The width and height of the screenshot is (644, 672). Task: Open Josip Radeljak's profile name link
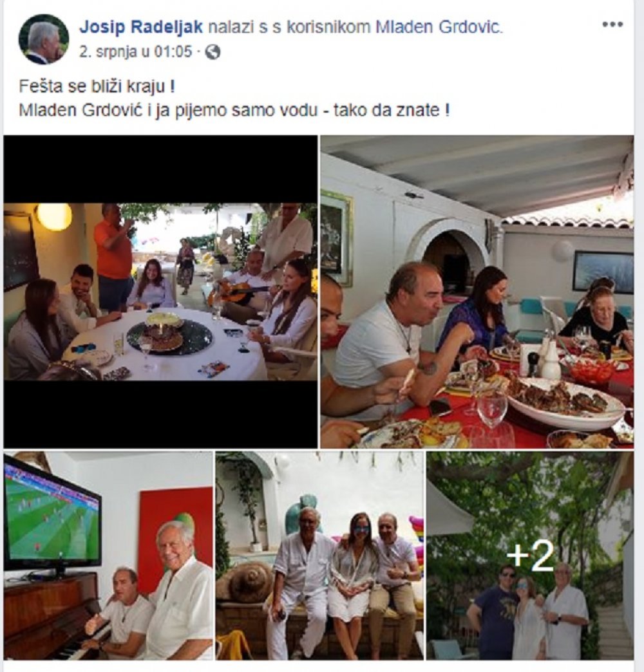pos(140,28)
